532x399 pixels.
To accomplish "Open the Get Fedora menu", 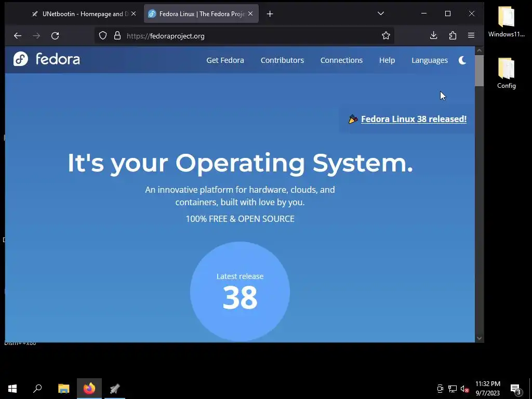I will 225,60.
